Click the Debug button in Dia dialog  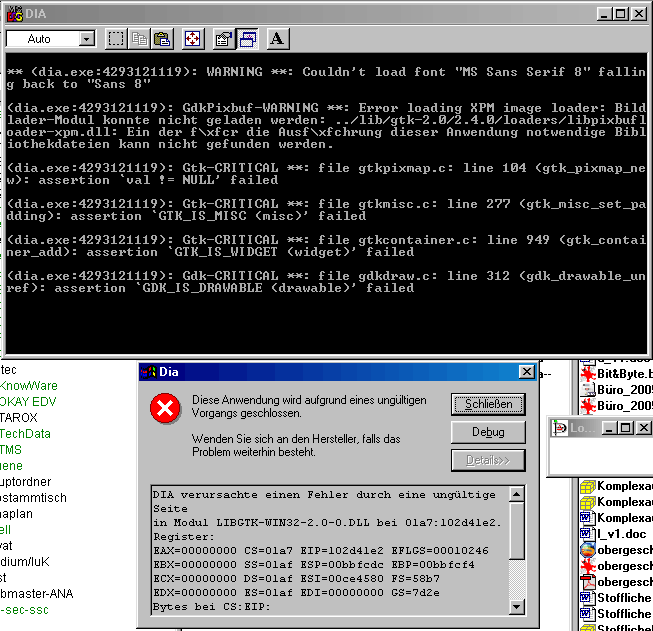487,432
